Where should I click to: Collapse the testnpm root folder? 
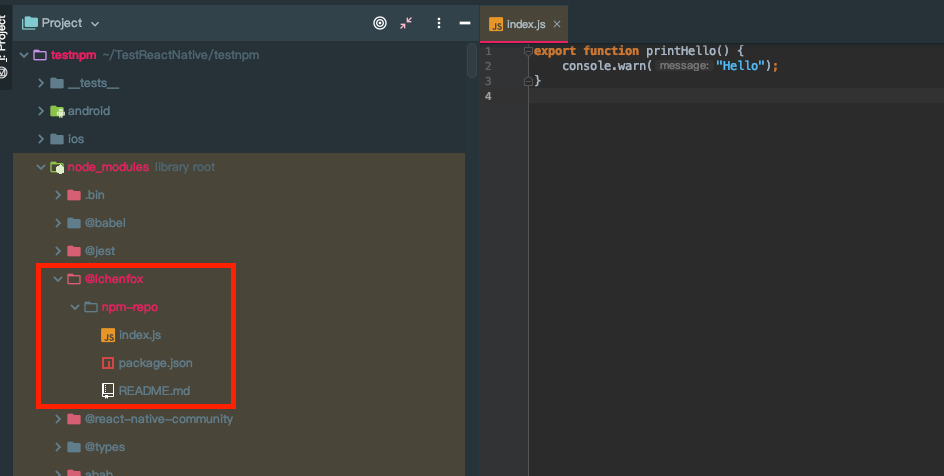pyautogui.click(x=24, y=55)
